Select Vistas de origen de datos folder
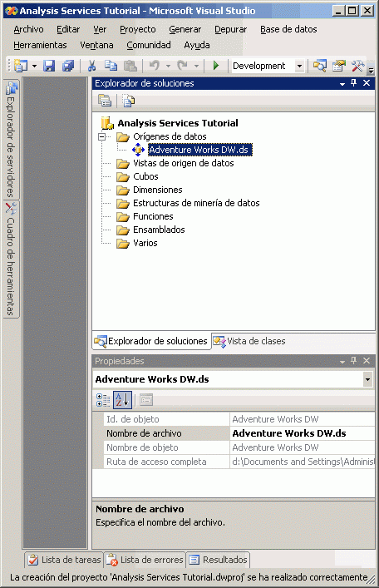 click(184, 163)
